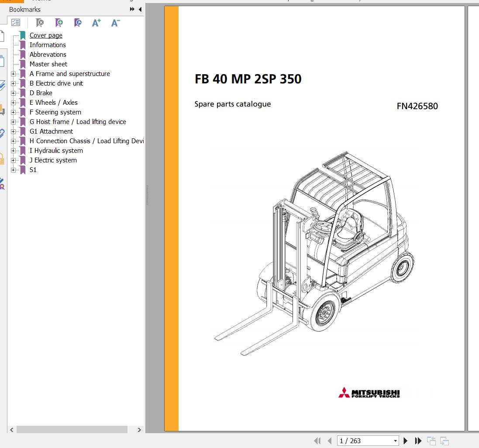Viewport: 479px width, 448px height.
Task: Expand I Hydraulic system bookmark
Action: (x=13, y=151)
